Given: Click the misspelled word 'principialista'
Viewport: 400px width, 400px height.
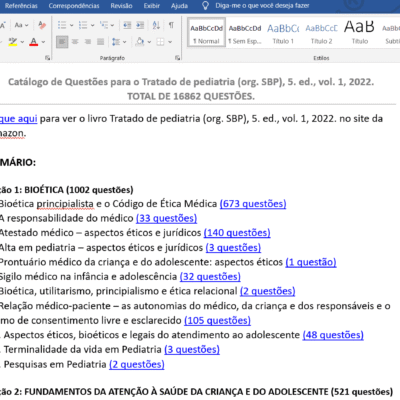Looking at the screenshot, I should pos(65,204).
